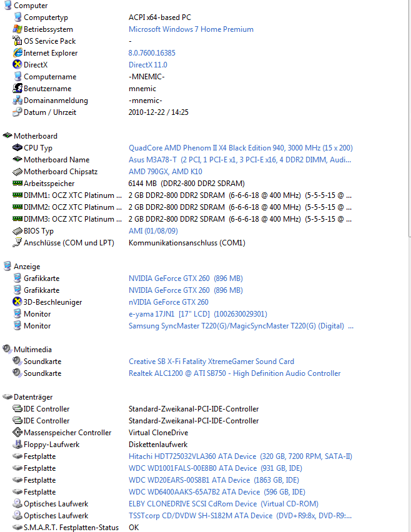Select the Virtual CloneDrive value

pos(159,433)
